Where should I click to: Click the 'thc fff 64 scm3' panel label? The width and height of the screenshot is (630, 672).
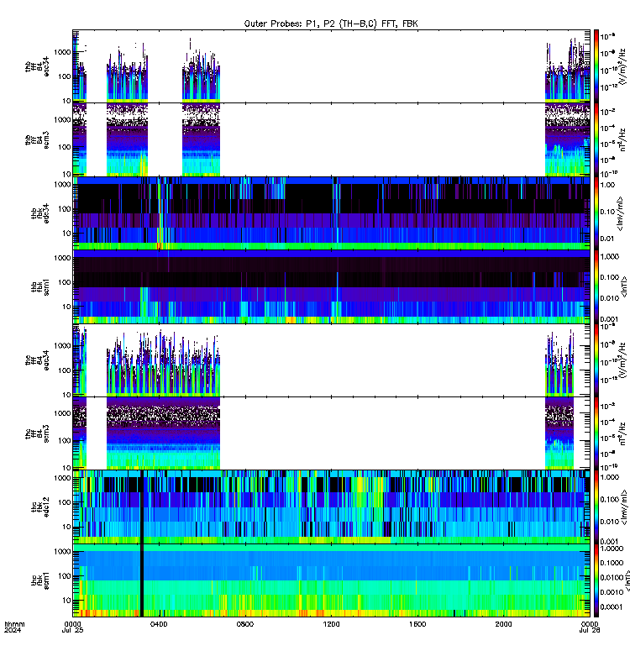(x=37, y=433)
